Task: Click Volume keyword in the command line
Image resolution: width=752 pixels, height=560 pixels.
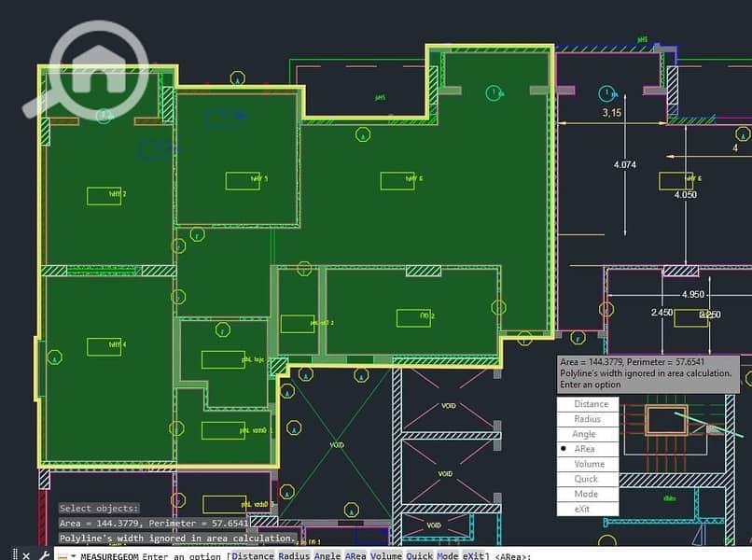Action: 386,555
